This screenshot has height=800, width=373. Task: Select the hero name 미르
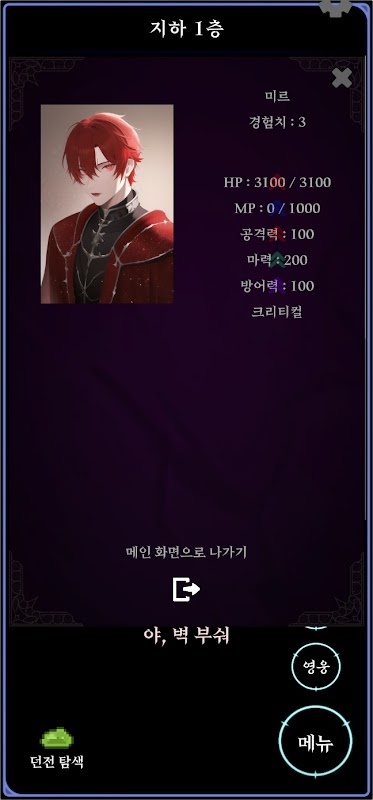pyautogui.click(x=278, y=96)
